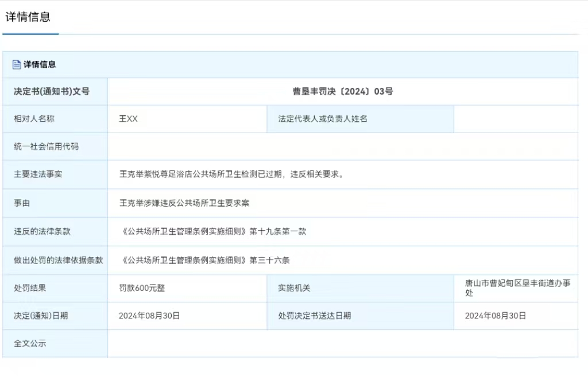The width and height of the screenshot is (588, 377).
Task: Click the 主要违法事实 label
Action: click(38, 174)
